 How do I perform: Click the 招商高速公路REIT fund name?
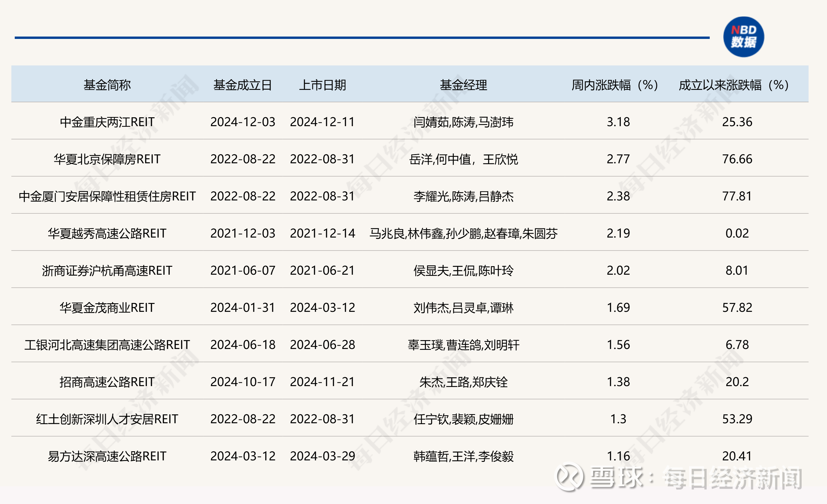[107, 382]
